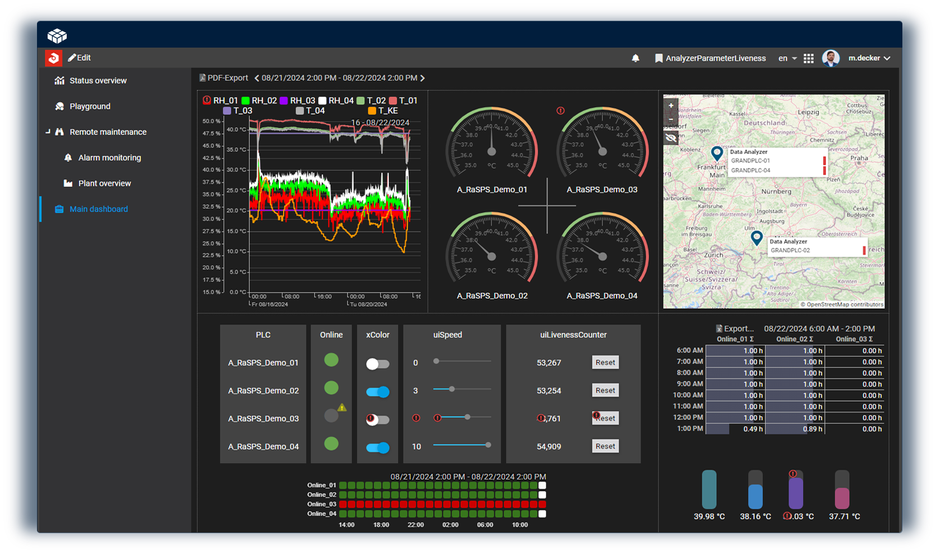Collapse the Remote maintenance tree section

[48, 132]
